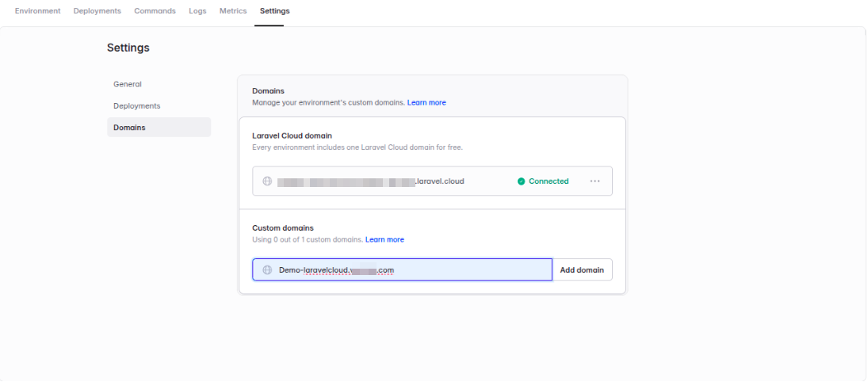
Task: Click the Add domain button
Action: pyautogui.click(x=582, y=270)
